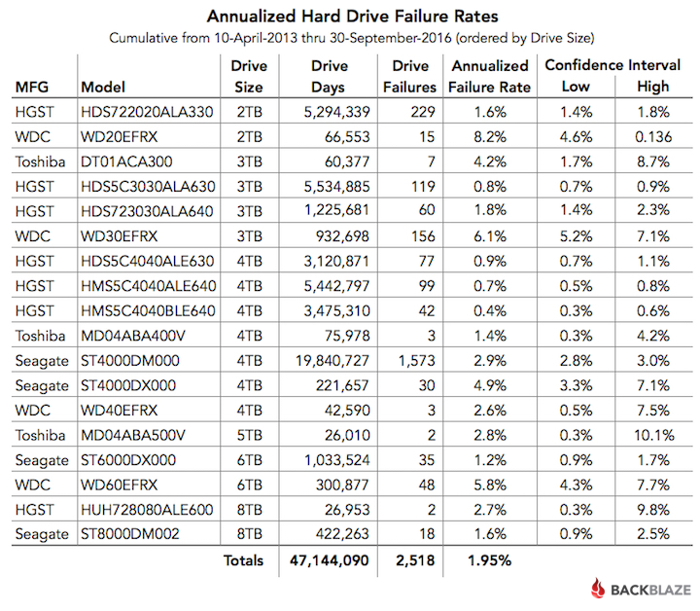Image resolution: width=700 pixels, height=611 pixels.
Task: Select the Drive Days column header
Action: tap(329, 76)
